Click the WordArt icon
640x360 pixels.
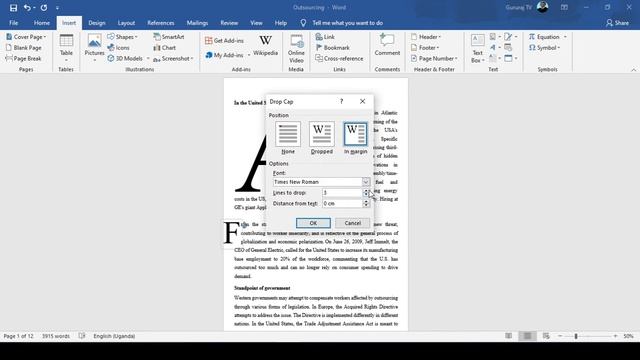click(493, 48)
